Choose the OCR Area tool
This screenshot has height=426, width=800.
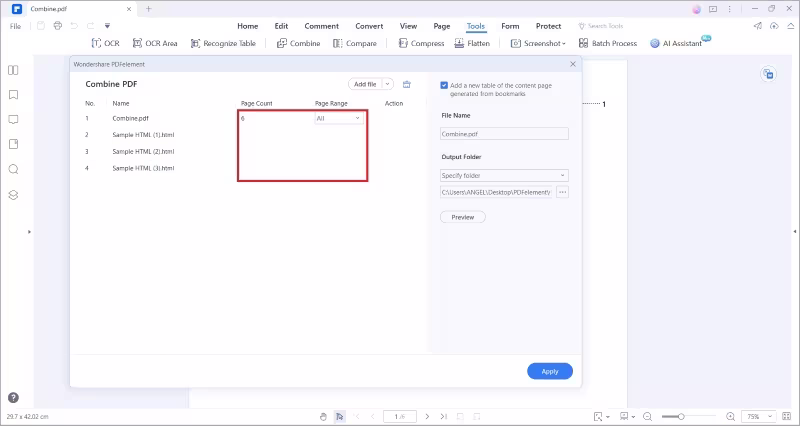(155, 43)
